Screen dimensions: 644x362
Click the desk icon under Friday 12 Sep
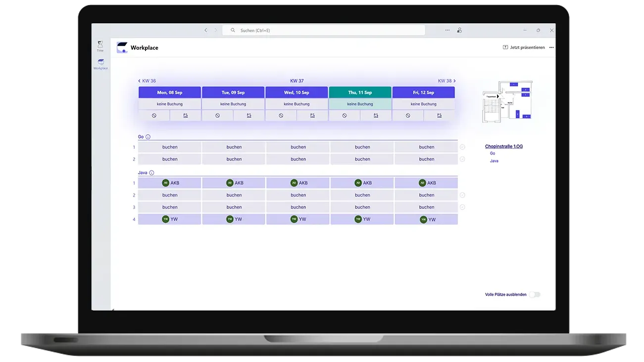click(x=439, y=115)
